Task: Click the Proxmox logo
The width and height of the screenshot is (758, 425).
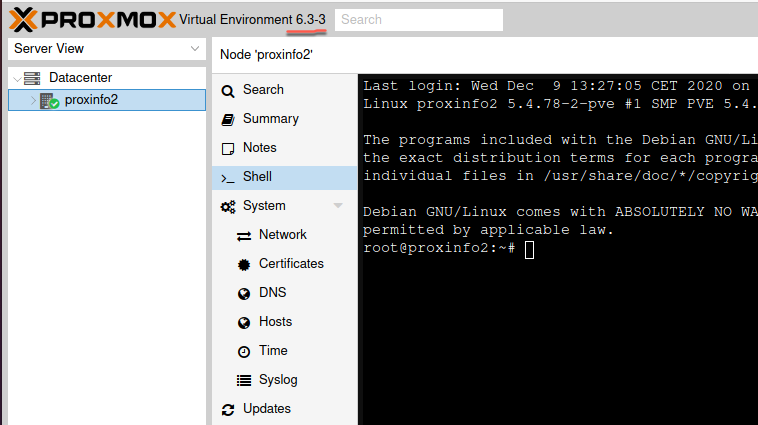Action: tap(92, 20)
